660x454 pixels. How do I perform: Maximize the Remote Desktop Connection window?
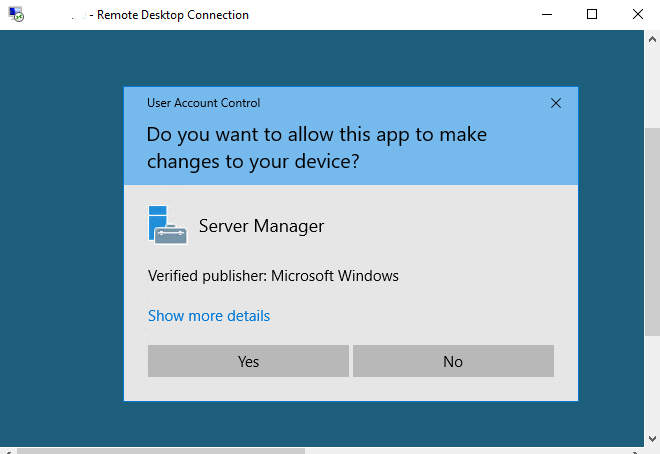coord(592,15)
